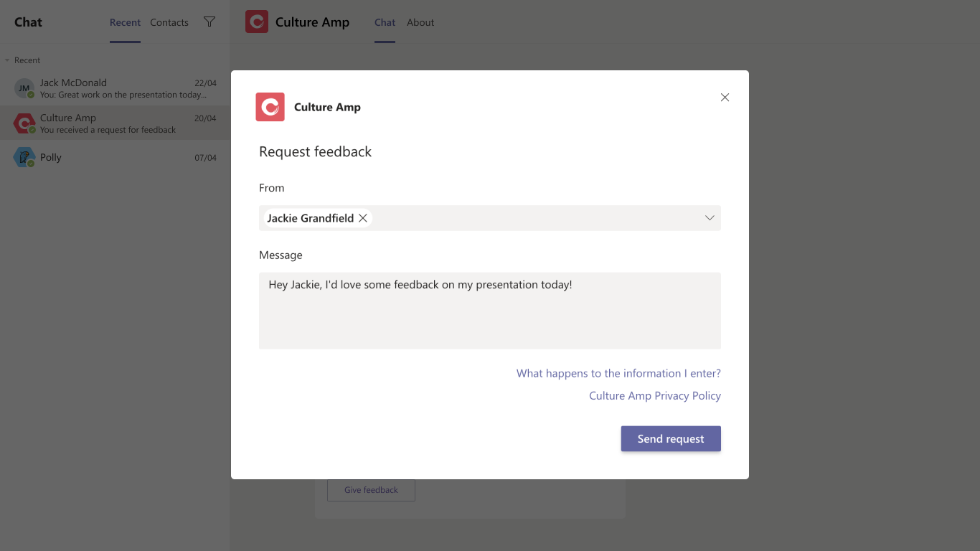The image size is (980, 551).
Task: Expand the From recipients dropdown
Action: [710, 218]
